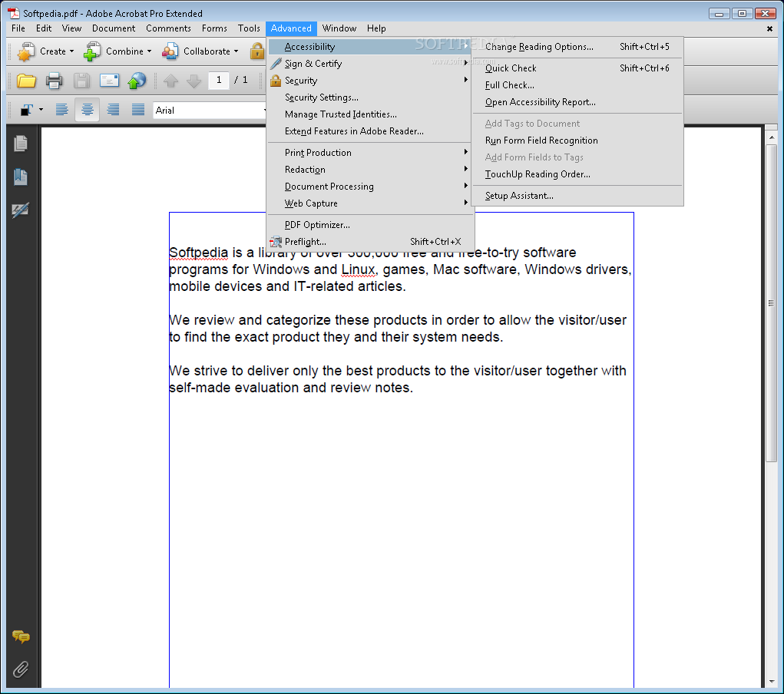Open a file with folder icon
Viewport: 784px width, 694px height.
pyautogui.click(x=26, y=81)
